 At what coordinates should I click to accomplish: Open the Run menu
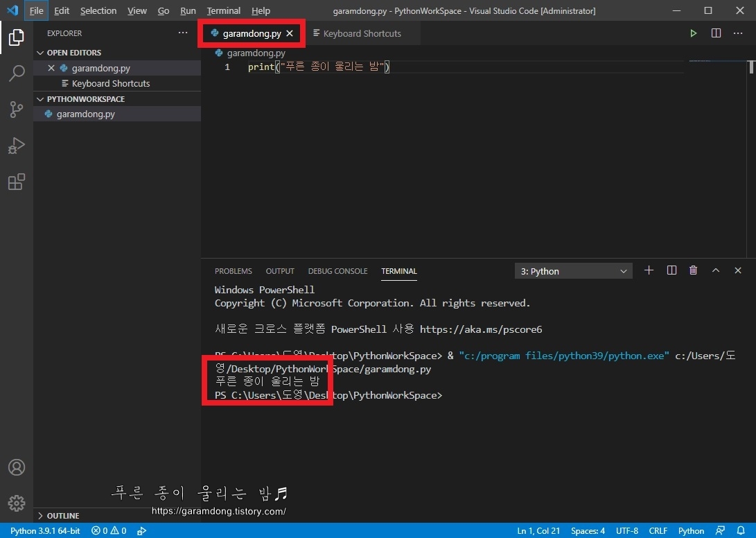(x=188, y=10)
